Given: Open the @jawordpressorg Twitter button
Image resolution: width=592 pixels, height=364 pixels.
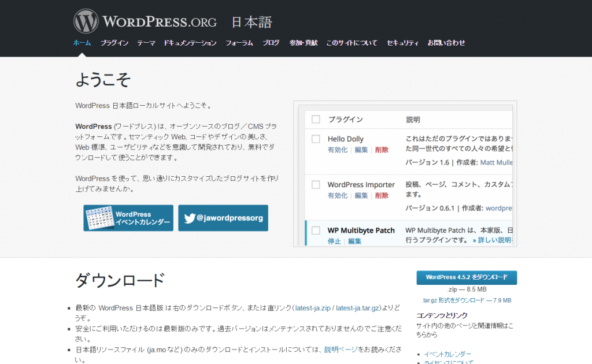Looking at the screenshot, I should [x=223, y=218].
